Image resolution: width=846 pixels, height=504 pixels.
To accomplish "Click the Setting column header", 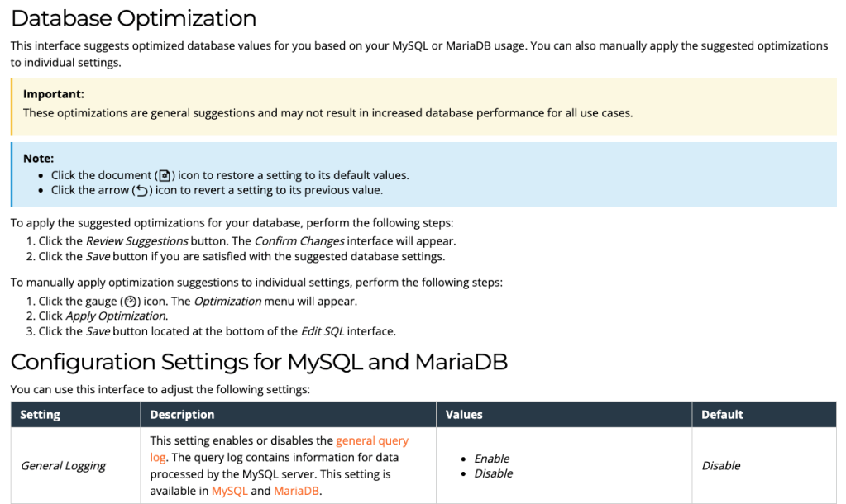I will (x=40, y=415).
